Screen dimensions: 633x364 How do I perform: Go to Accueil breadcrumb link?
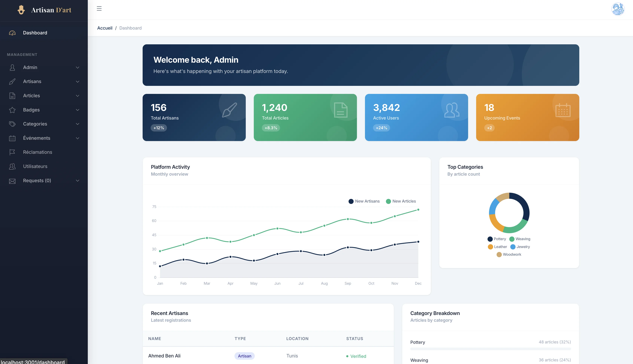tap(105, 28)
